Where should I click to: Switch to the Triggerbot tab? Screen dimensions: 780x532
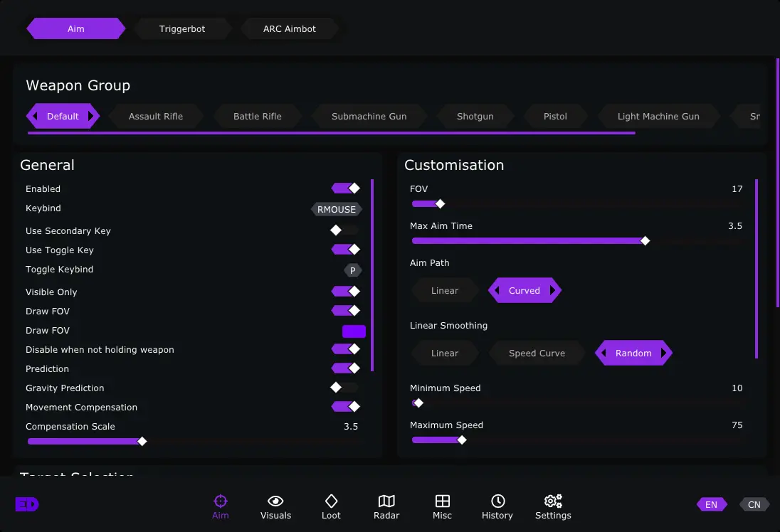182,29
